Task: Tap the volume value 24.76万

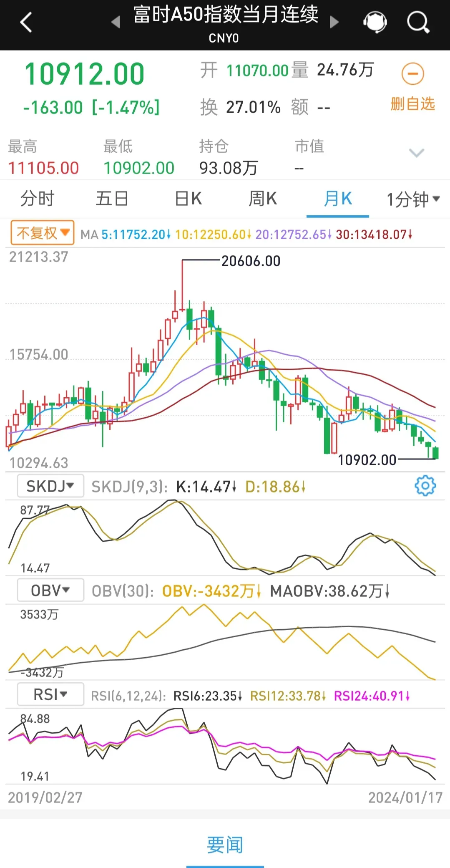Action: tap(345, 70)
